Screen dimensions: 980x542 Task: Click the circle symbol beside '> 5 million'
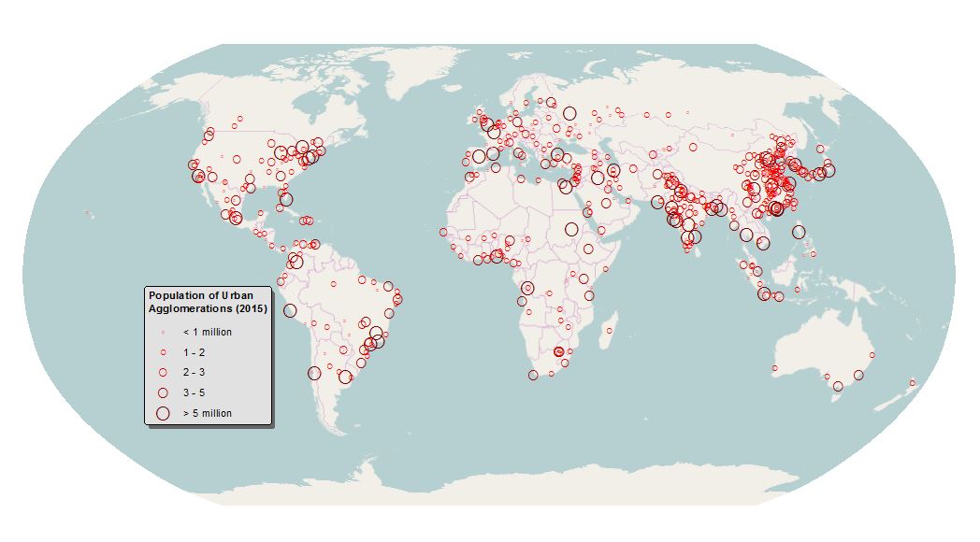pos(163,413)
